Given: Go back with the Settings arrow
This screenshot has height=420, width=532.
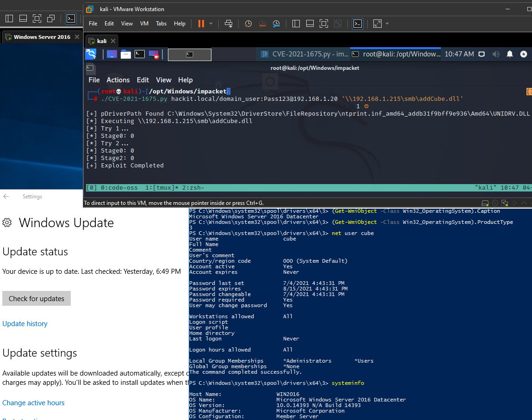Looking at the screenshot, I should [x=6, y=197].
